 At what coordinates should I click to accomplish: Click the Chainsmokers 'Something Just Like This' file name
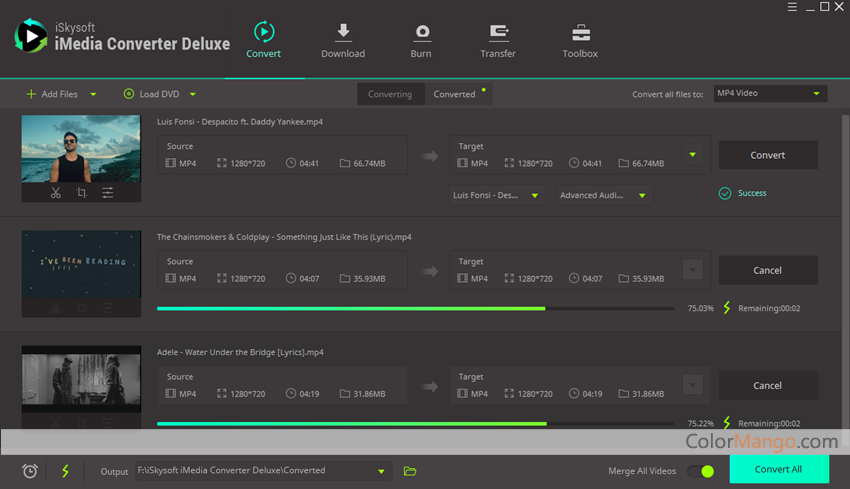pos(284,237)
